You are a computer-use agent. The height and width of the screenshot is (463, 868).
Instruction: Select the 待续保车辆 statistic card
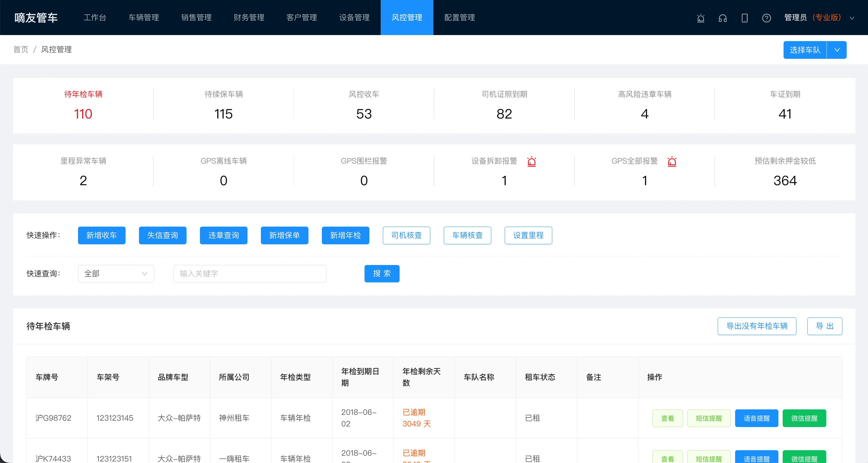pyautogui.click(x=223, y=105)
